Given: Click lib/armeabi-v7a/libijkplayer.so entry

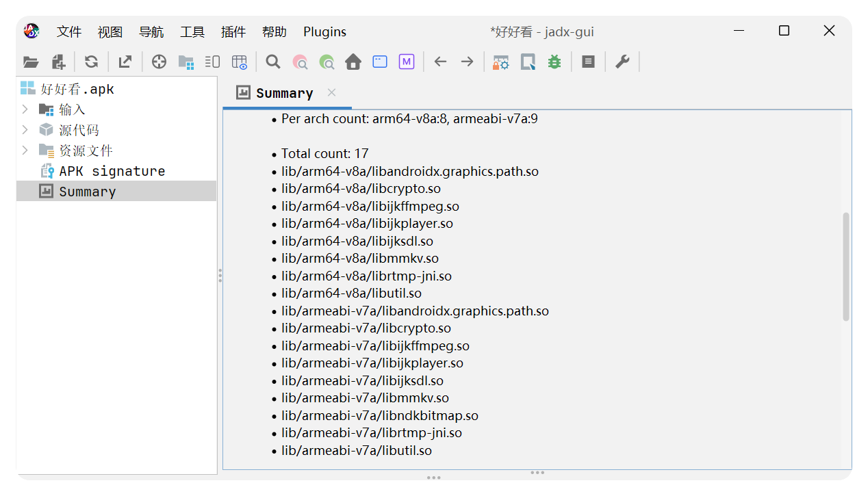Looking at the screenshot, I should point(372,363).
